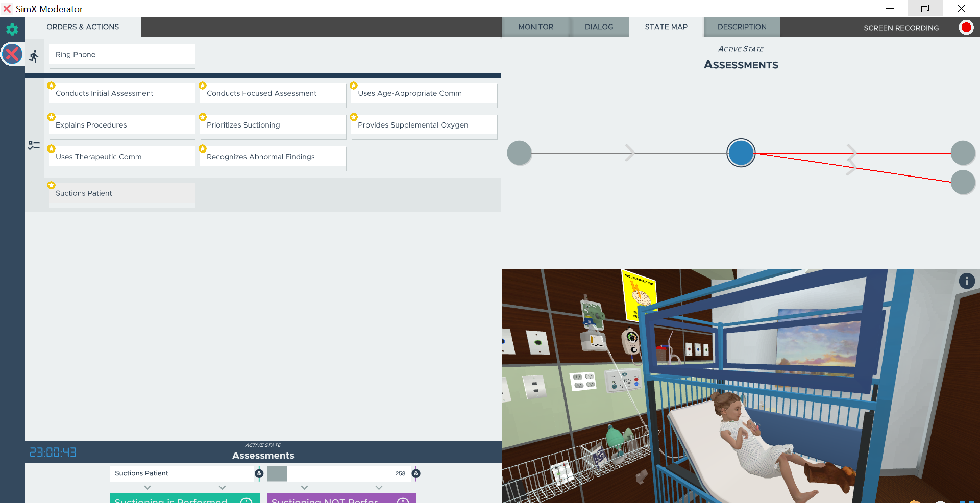Mark Provides Supplemental Oxygen as completed

[x=424, y=125]
